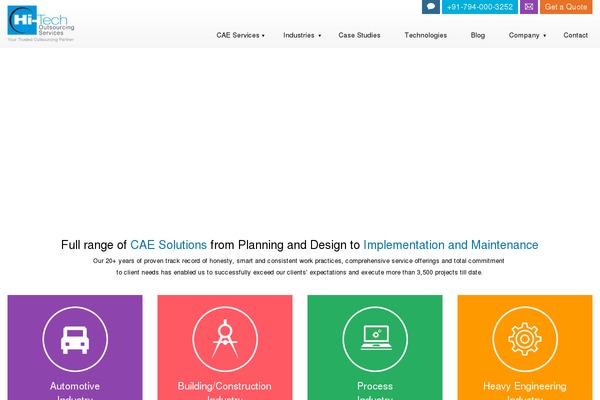Click the laptop process industry icon
Image resolution: width=600 pixels, height=400 pixels.
point(375,339)
